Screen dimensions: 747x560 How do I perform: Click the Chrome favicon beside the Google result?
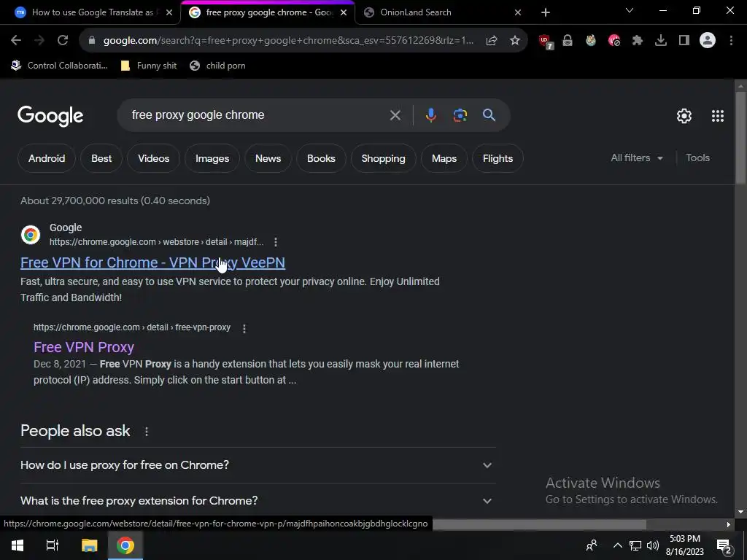31,235
